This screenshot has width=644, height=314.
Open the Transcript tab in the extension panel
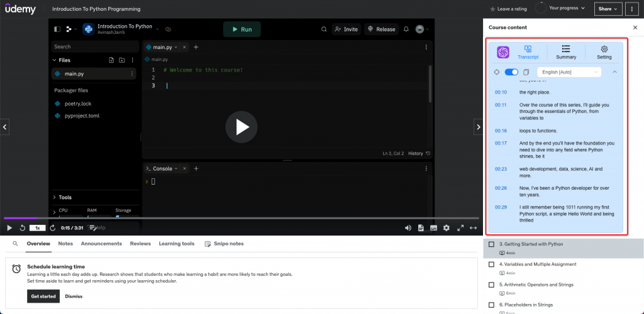(528, 53)
